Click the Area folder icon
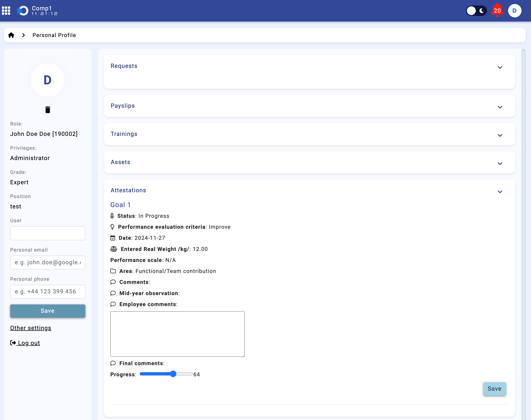 pyautogui.click(x=113, y=271)
